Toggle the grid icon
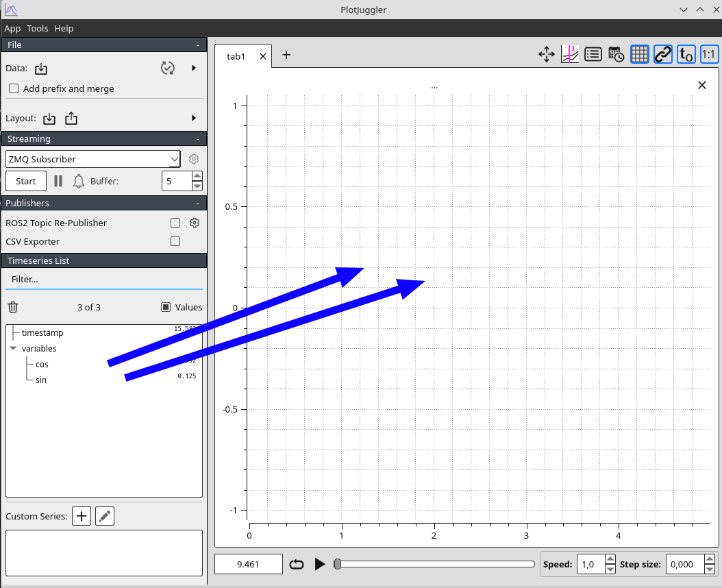The width and height of the screenshot is (722, 588). 640,54
